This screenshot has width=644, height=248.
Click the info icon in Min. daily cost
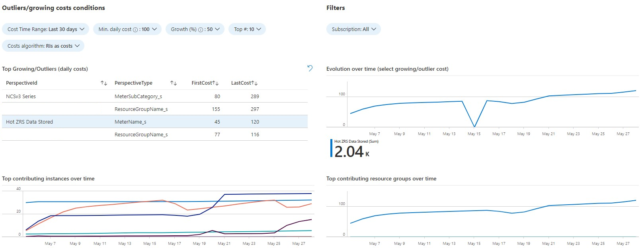pyautogui.click(x=135, y=29)
